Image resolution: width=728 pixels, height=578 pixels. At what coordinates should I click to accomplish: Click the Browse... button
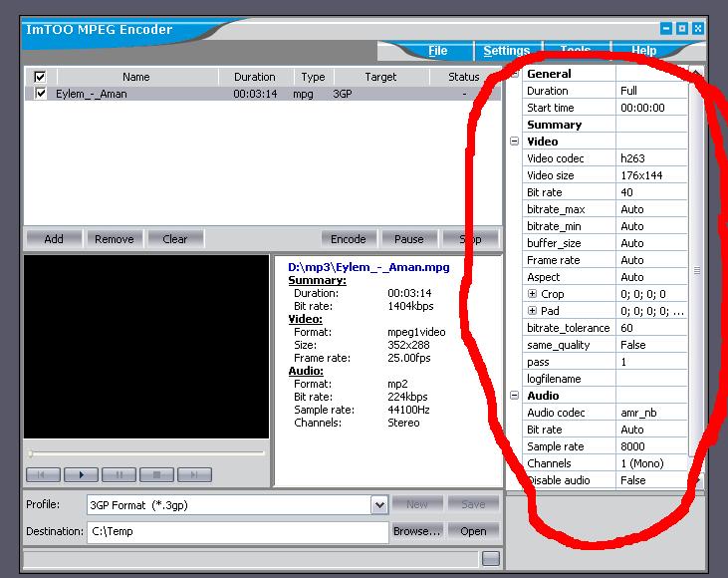[417, 531]
